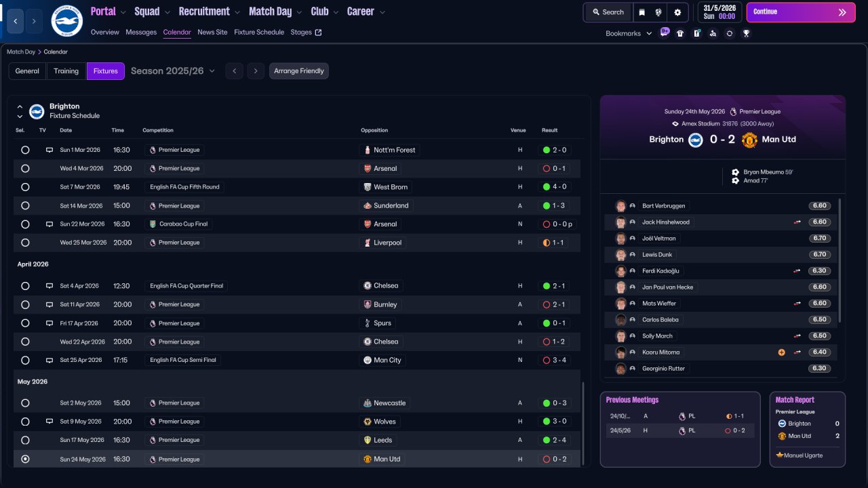Click the TV icon on Carabao Cup Final row
Viewport: 868px width, 488px height.
click(x=50, y=224)
